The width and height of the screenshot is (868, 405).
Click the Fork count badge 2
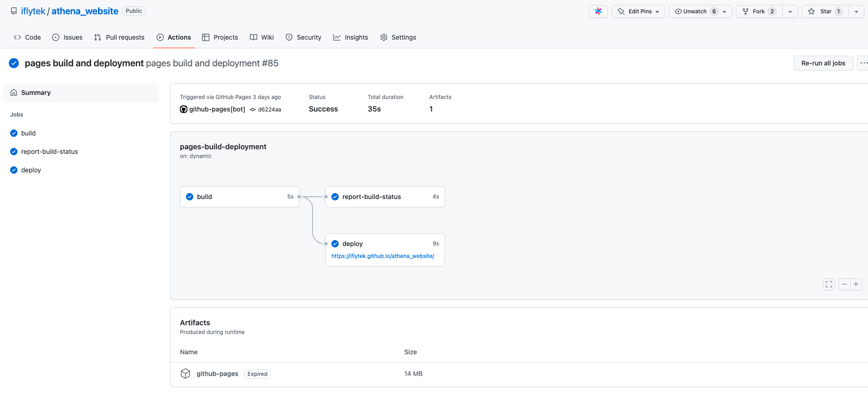(772, 12)
